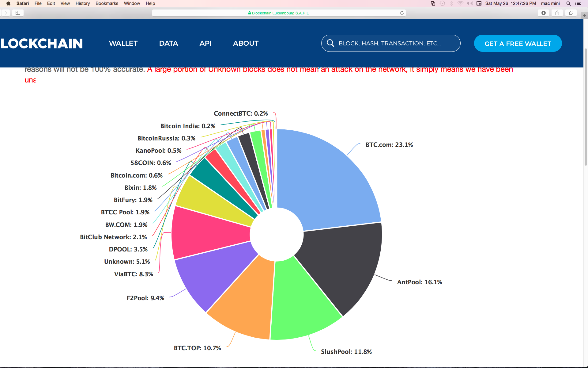The height and width of the screenshot is (368, 588).
Task: Open the Edit menu
Action: (x=51, y=3)
